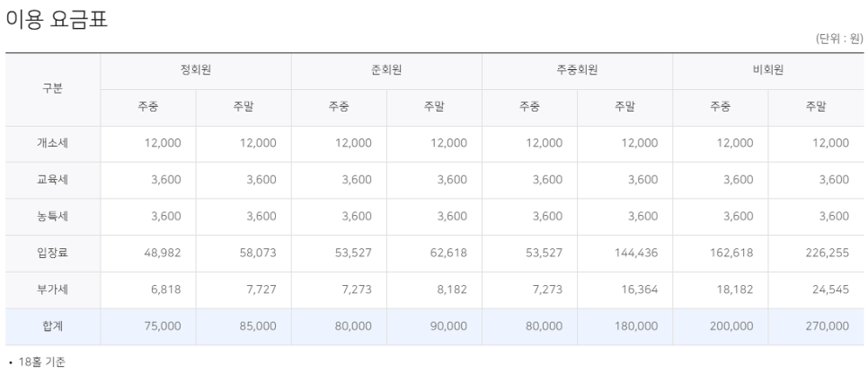Screen dimensions: 868x375
Task: Click the 개소세 row label
Action: click(x=52, y=144)
